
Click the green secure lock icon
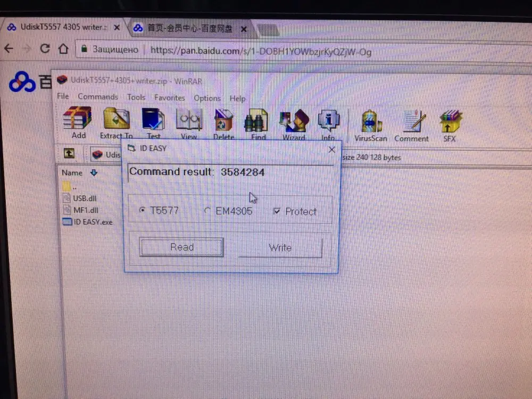(84, 49)
